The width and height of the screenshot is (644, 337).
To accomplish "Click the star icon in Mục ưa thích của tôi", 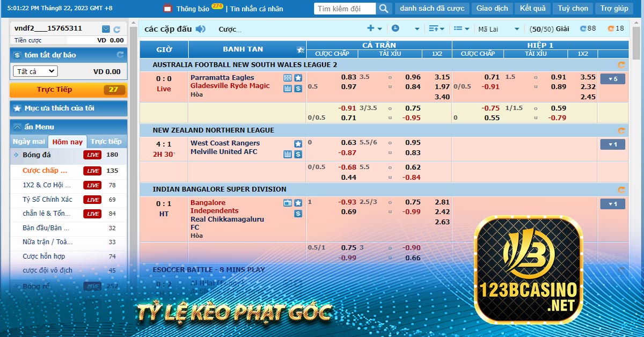I will coord(17,108).
